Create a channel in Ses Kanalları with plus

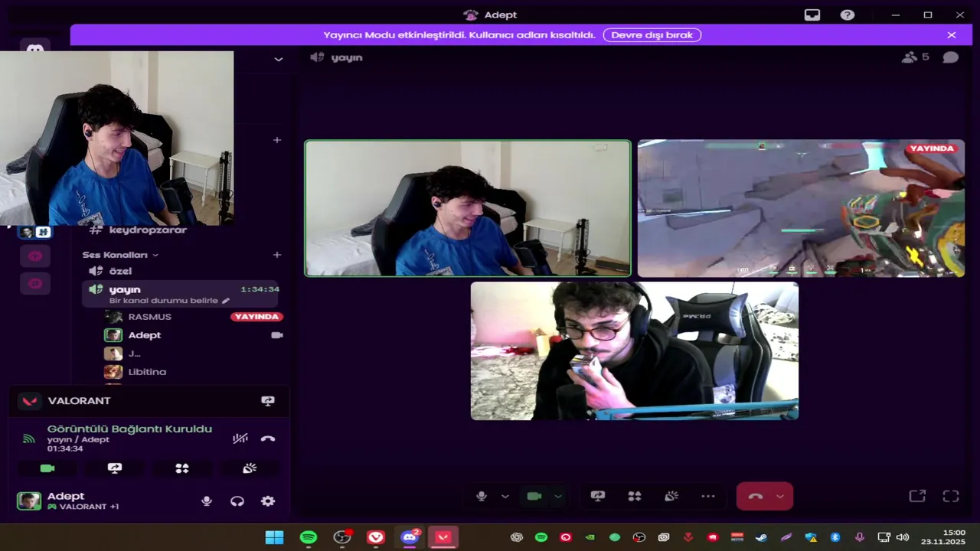click(277, 255)
